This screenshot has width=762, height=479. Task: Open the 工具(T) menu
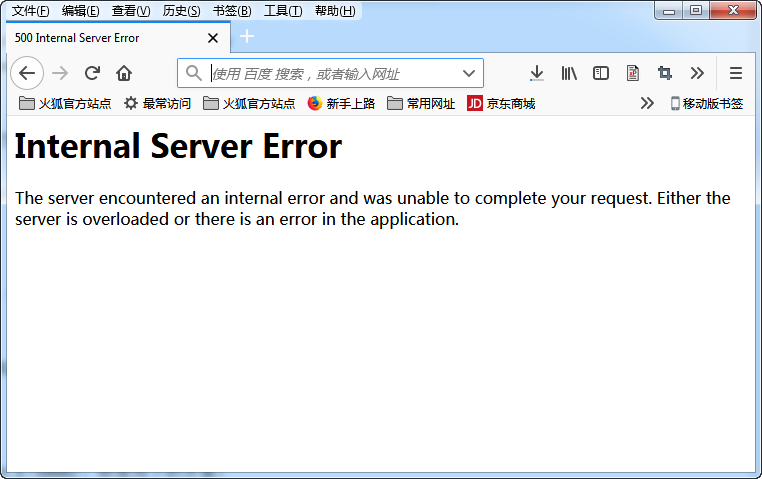pyautogui.click(x=283, y=11)
